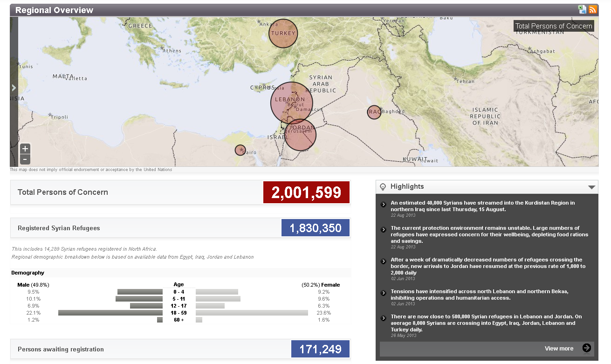Click the red 2,001,599 total box

point(306,192)
